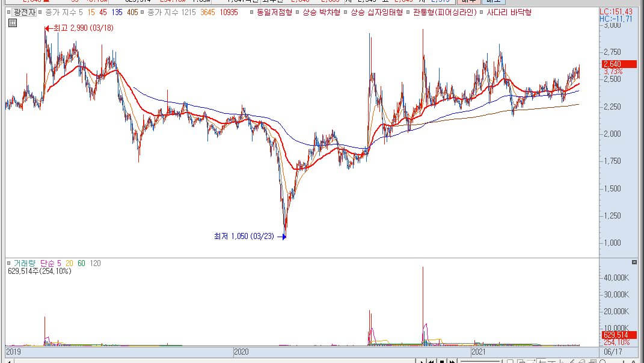Select the 종가 지수 5 legend label
The image size is (644, 363).
click(64, 12)
